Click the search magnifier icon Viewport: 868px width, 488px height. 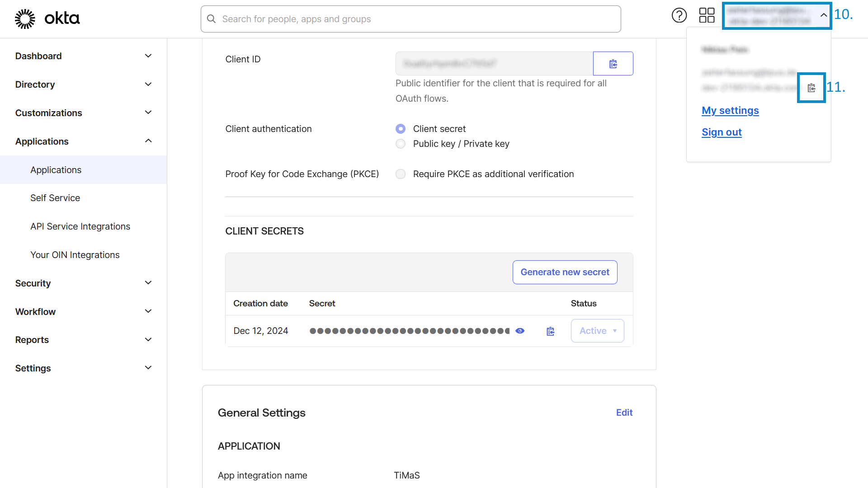(211, 19)
